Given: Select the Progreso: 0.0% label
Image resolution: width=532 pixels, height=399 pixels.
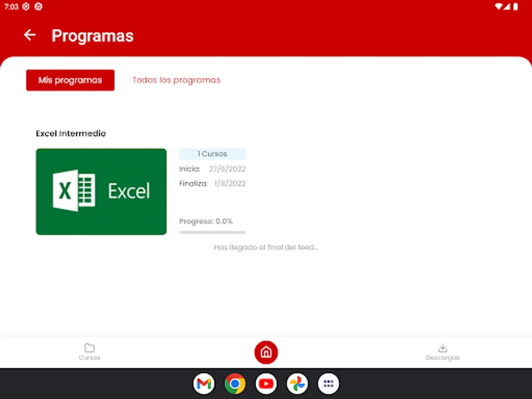Looking at the screenshot, I should [206, 221].
